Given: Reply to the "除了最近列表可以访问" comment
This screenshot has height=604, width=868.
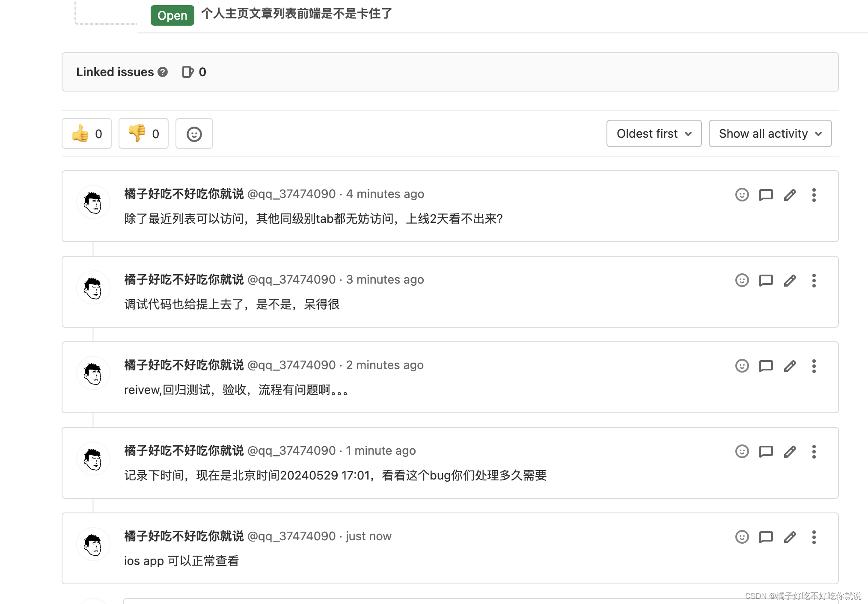Looking at the screenshot, I should click(766, 195).
